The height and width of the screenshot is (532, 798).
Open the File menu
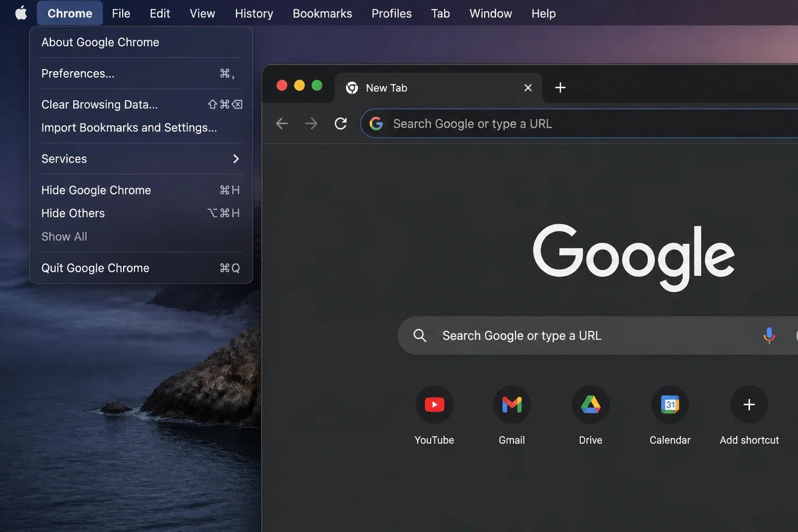coord(121,13)
